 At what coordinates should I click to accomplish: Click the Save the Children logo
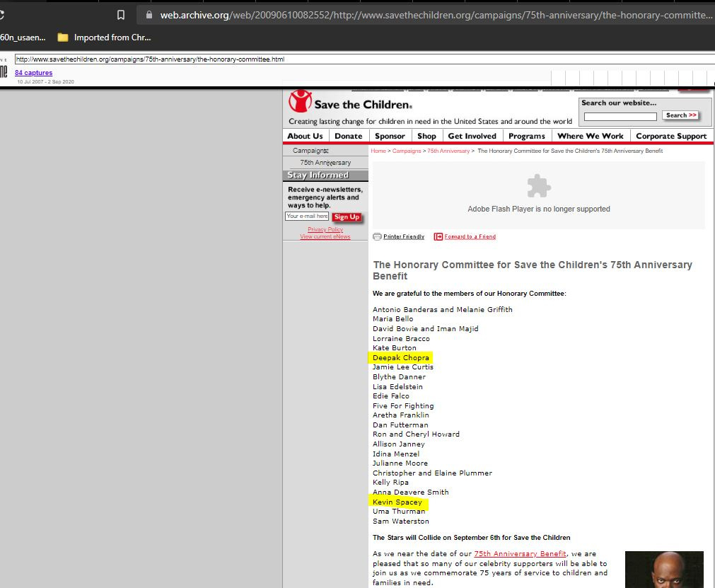click(x=350, y=102)
